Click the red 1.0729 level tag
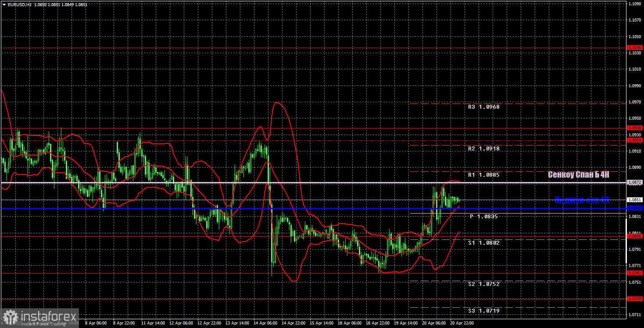Viewport: 644px width, 328px height. coord(635,299)
